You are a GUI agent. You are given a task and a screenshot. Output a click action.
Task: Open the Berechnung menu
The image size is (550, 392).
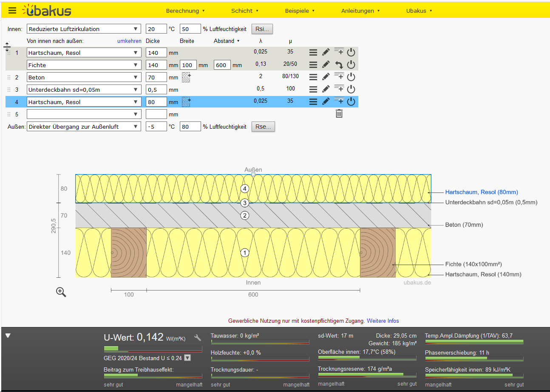(185, 11)
